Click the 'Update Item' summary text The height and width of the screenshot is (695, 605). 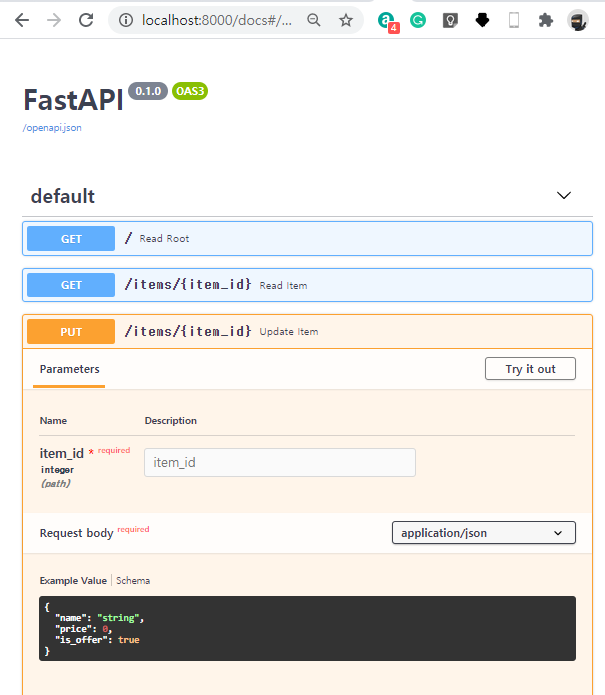coord(289,332)
